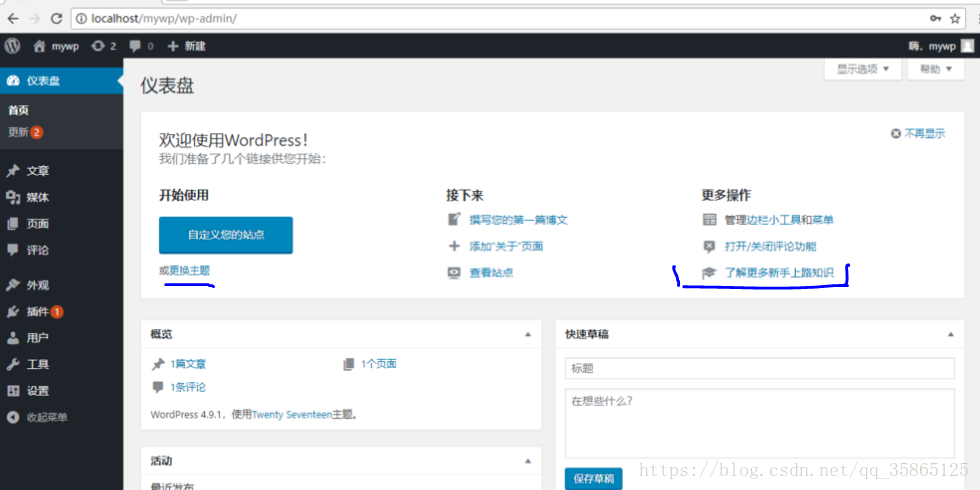Click the 自定义您的站点 button
This screenshot has width=980, height=490.
tap(226, 235)
